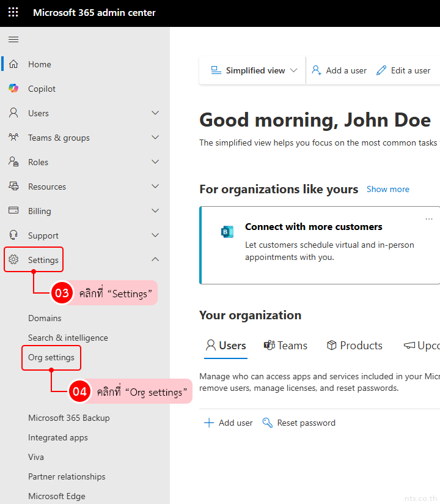Viewport: 440px width, 504px height.
Task: Click the Support headset icon
Action: [13, 235]
